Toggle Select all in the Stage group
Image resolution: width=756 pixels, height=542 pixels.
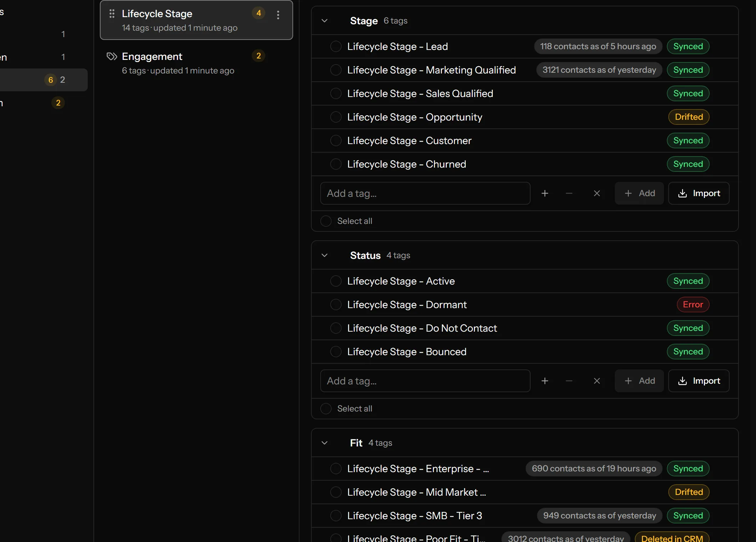[x=326, y=221]
